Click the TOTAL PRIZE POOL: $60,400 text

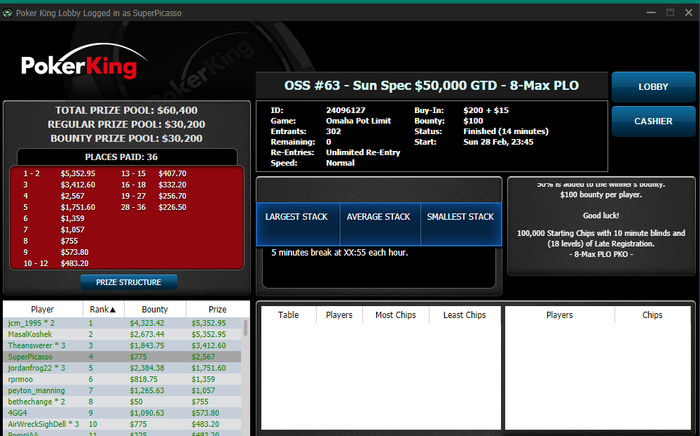(x=126, y=110)
